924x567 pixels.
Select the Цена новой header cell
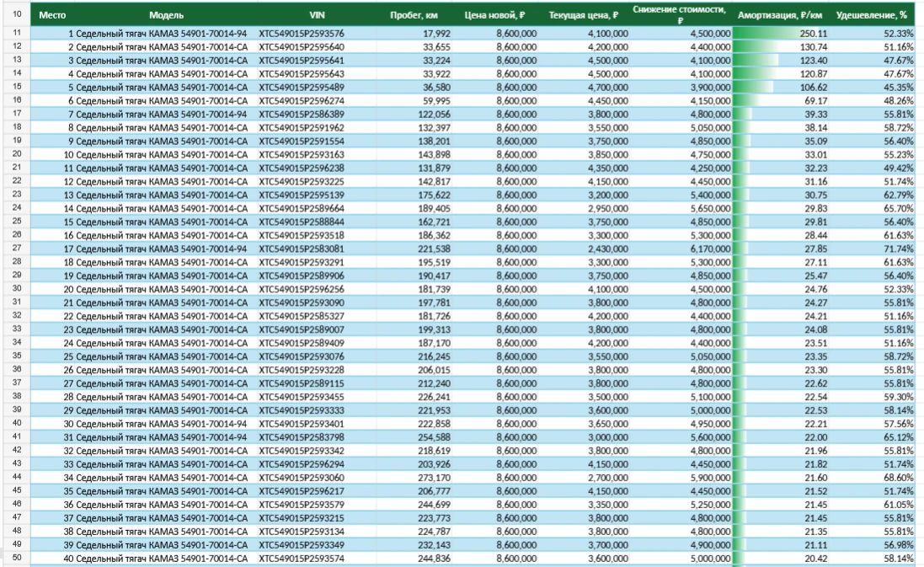(x=495, y=15)
